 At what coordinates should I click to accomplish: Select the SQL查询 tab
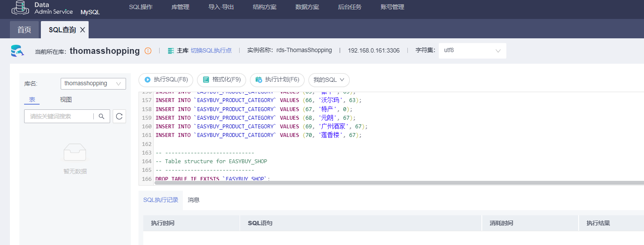[x=62, y=30]
